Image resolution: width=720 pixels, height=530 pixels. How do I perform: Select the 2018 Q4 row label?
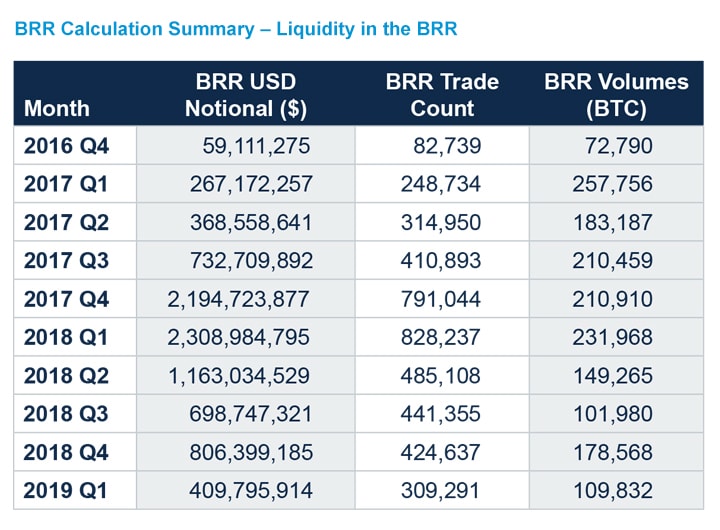click(66, 452)
